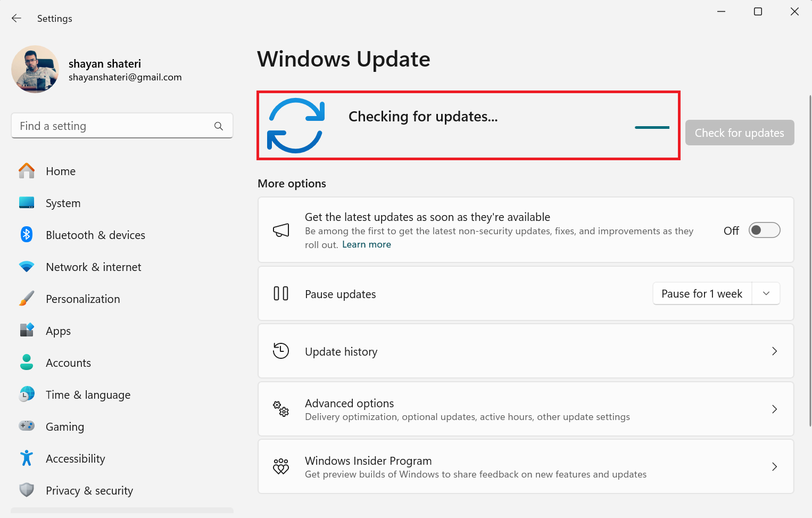
Task: Click the Off label beside toggle
Action: pos(731,231)
